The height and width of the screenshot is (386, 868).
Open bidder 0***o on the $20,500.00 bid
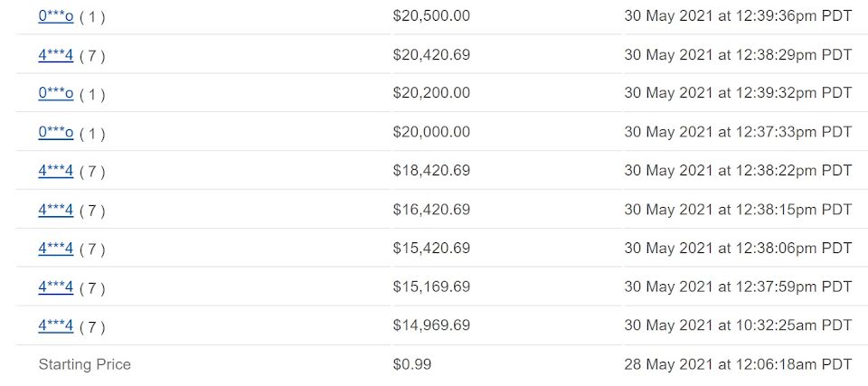click(x=55, y=16)
